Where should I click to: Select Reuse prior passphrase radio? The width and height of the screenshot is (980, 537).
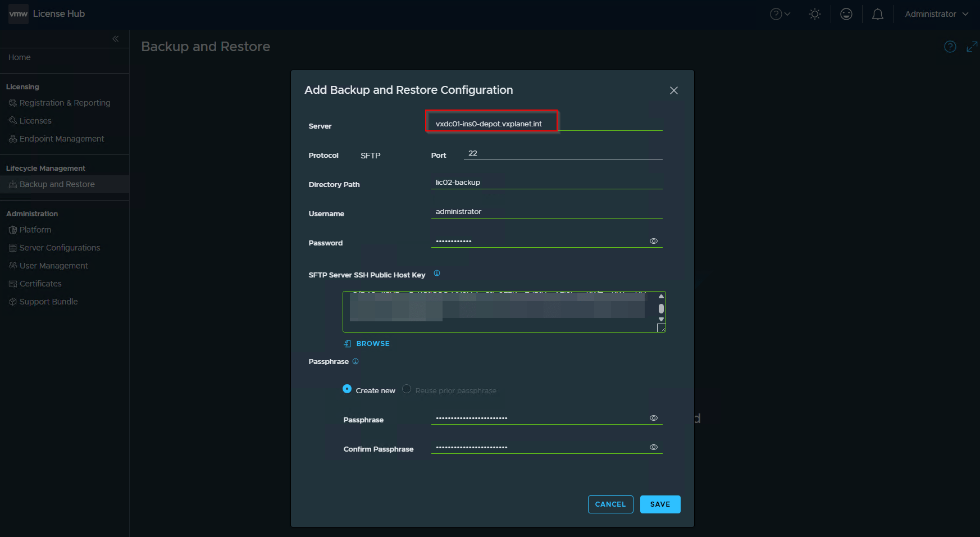pos(407,389)
